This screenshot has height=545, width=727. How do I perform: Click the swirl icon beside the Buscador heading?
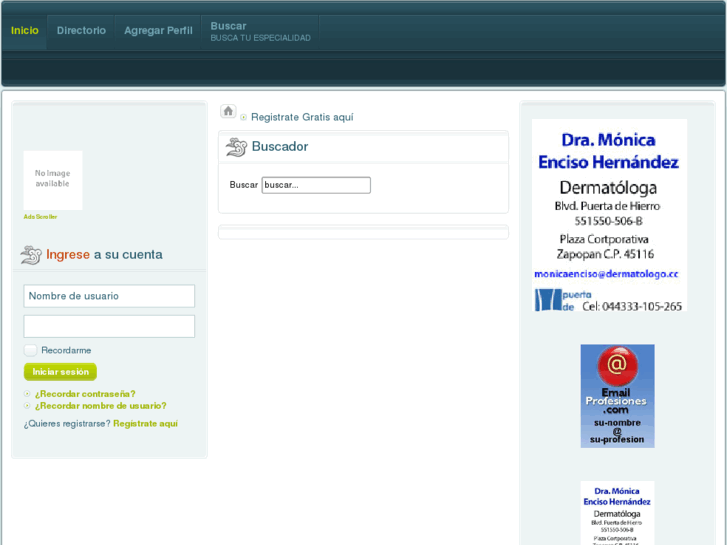(x=236, y=147)
